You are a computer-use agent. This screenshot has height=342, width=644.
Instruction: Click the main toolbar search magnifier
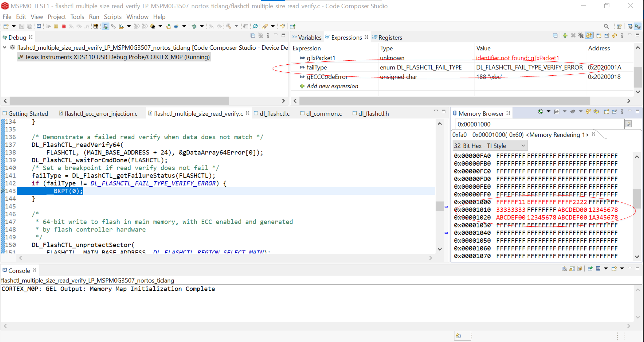606,26
